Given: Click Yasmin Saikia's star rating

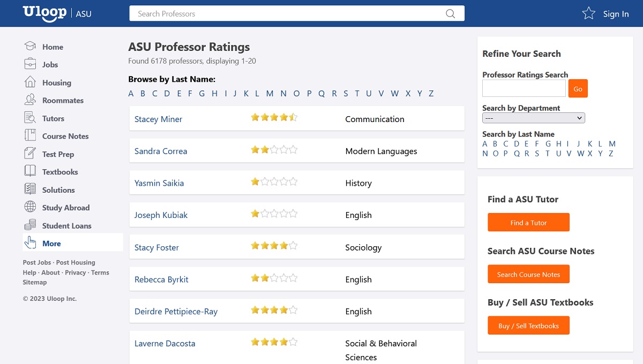Looking at the screenshot, I should click(x=274, y=182).
